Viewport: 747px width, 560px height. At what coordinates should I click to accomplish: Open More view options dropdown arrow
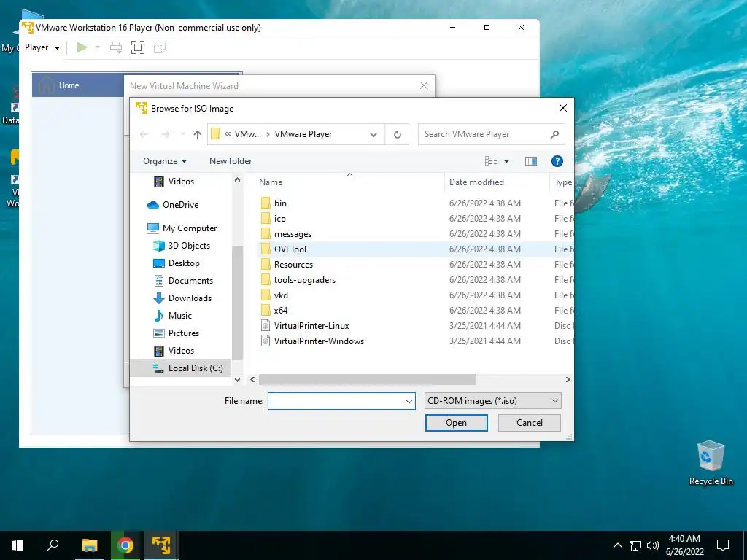pyautogui.click(x=506, y=161)
